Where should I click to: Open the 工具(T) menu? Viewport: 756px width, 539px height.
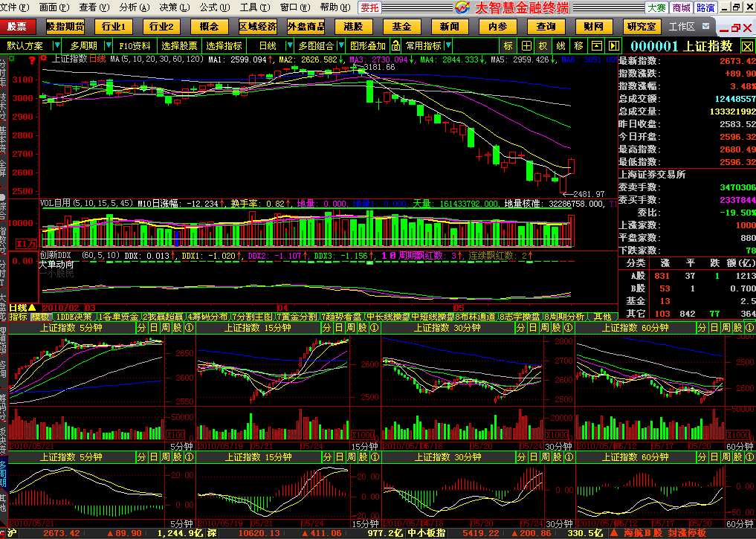point(255,7)
